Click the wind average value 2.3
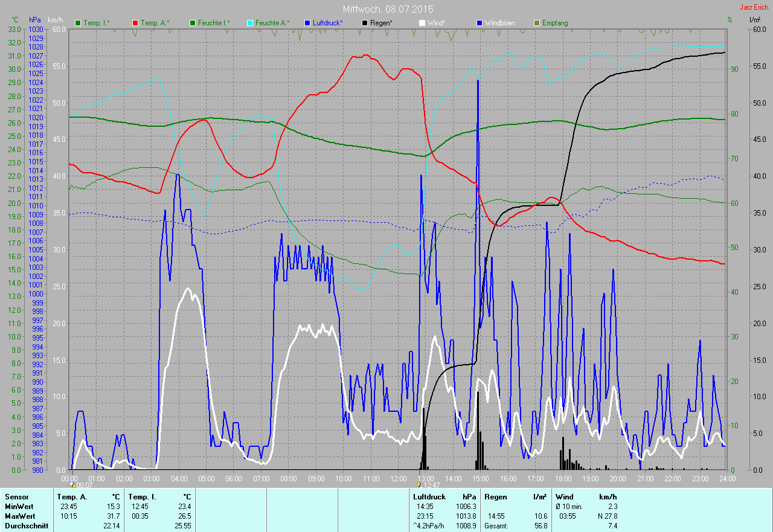The width and height of the screenshot is (773, 532). click(612, 507)
